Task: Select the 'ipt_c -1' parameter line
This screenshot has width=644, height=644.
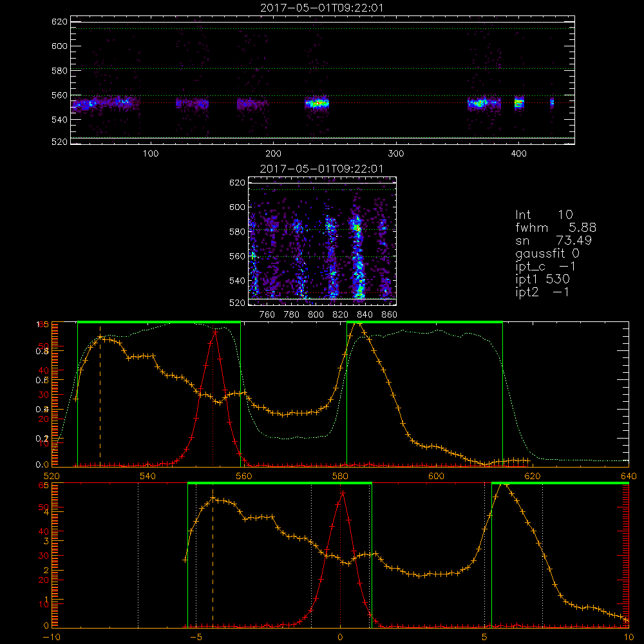Action: tap(545, 267)
